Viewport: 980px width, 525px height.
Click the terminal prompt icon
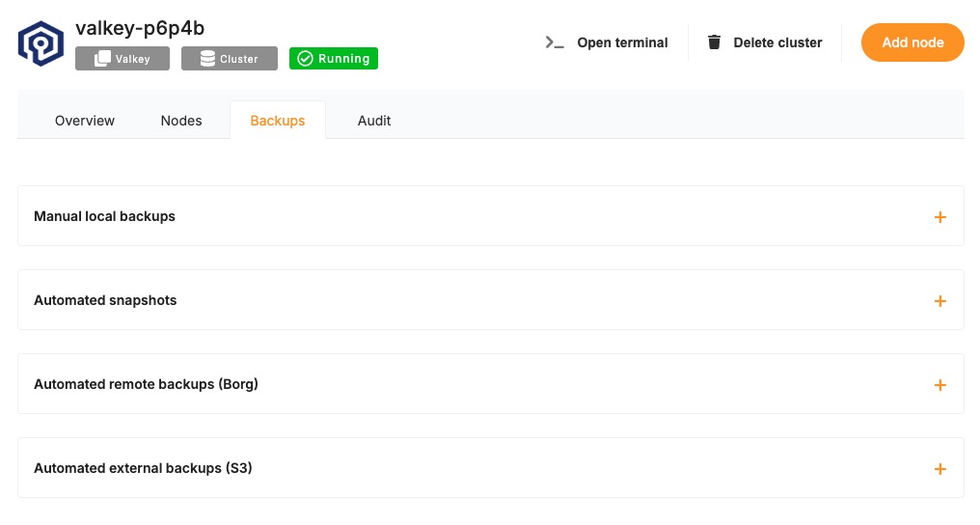click(555, 42)
